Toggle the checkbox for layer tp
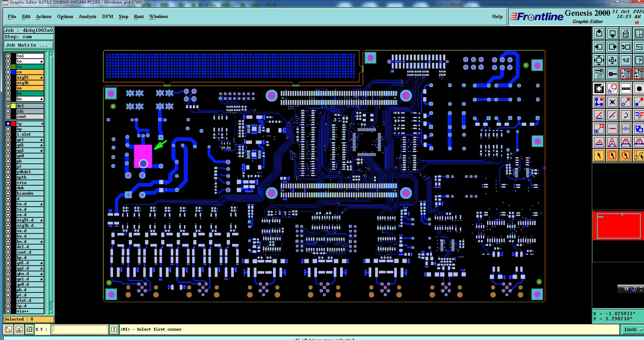 (x=8, y=124)
